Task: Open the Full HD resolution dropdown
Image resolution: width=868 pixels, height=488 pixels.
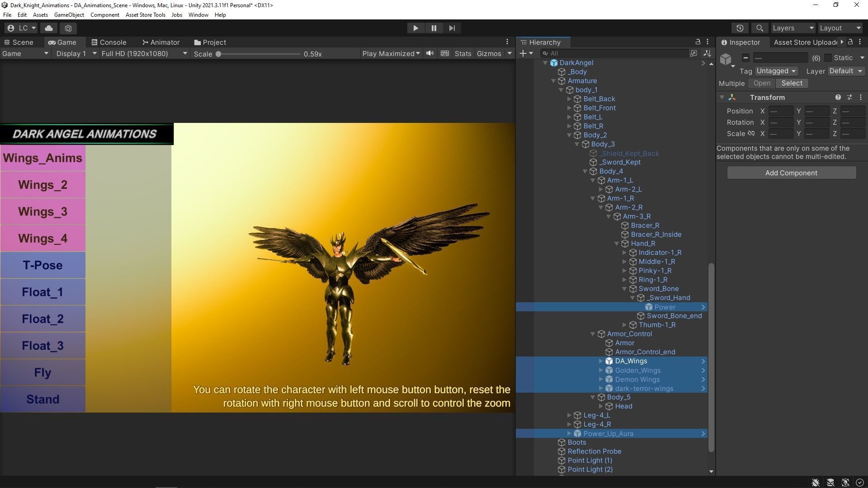Action: coord(144,53)
